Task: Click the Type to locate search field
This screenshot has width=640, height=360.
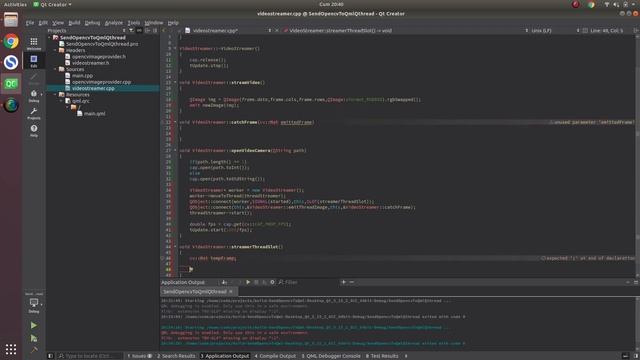Action: 89,356
